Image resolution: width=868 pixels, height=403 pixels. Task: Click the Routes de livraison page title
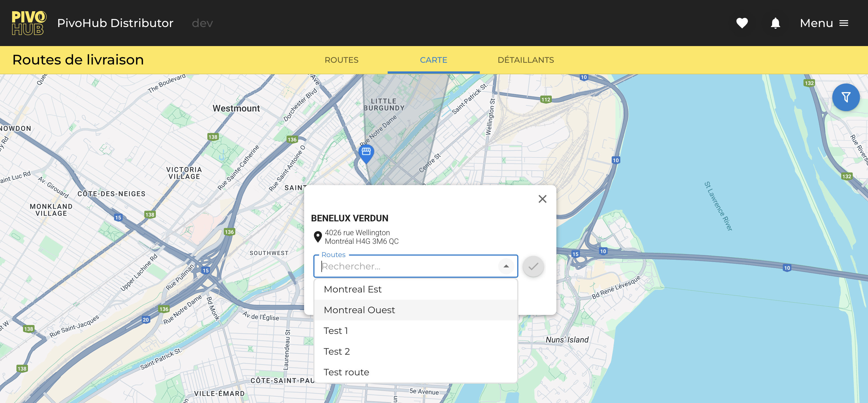(78, 60)
